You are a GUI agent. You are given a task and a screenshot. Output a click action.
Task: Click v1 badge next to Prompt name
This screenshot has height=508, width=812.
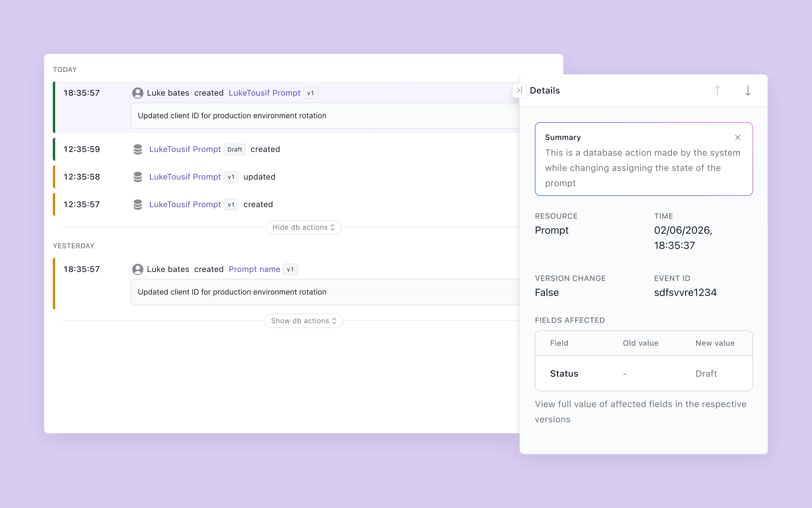pyautogui.click(x=290, y=269)
